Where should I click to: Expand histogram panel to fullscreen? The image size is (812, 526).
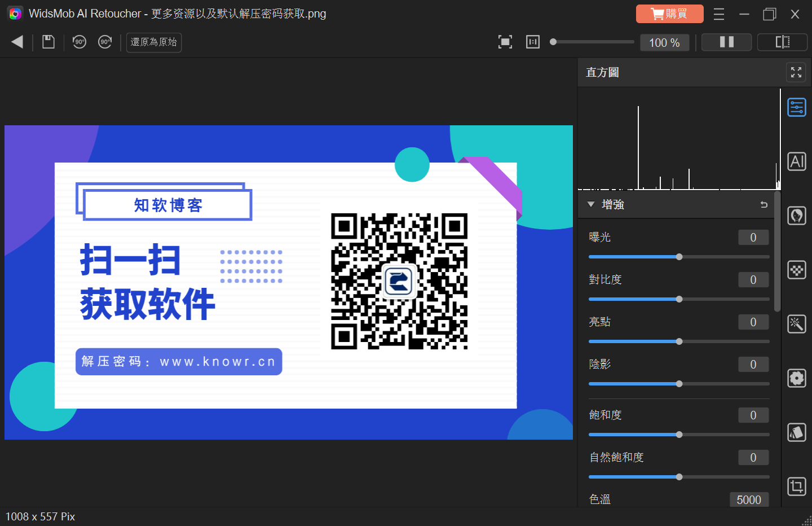tap(796, 72)
